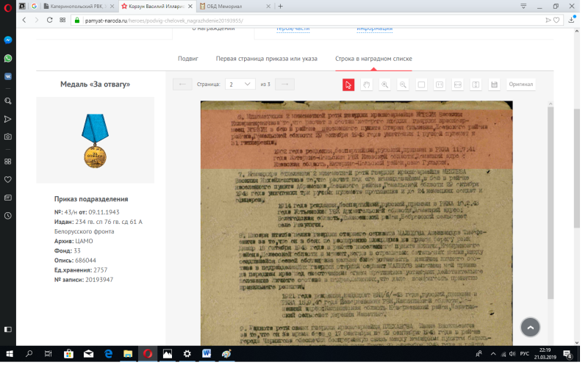Screen dimensions: 588x365
Task: Go to the next document page
Action: pyautogui.click(x=284, y=84)
